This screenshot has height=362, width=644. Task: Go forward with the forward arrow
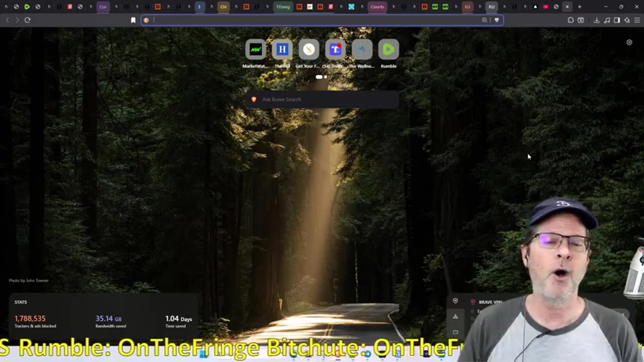click(17, 20)
